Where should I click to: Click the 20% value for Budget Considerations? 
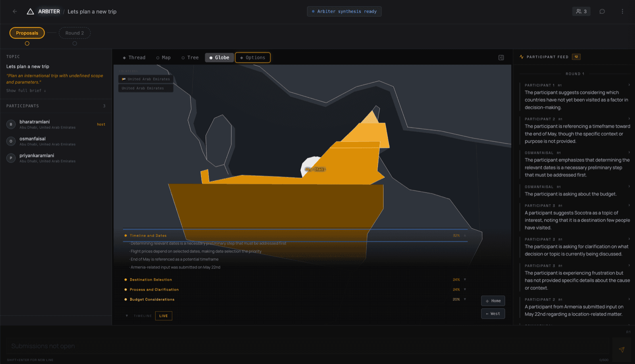coord(456,299)
